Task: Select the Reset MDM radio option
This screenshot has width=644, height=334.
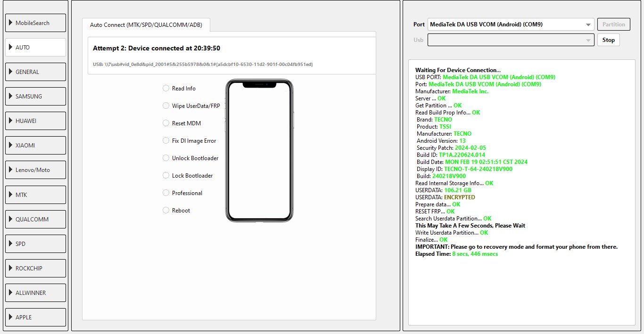Action: 182,123
